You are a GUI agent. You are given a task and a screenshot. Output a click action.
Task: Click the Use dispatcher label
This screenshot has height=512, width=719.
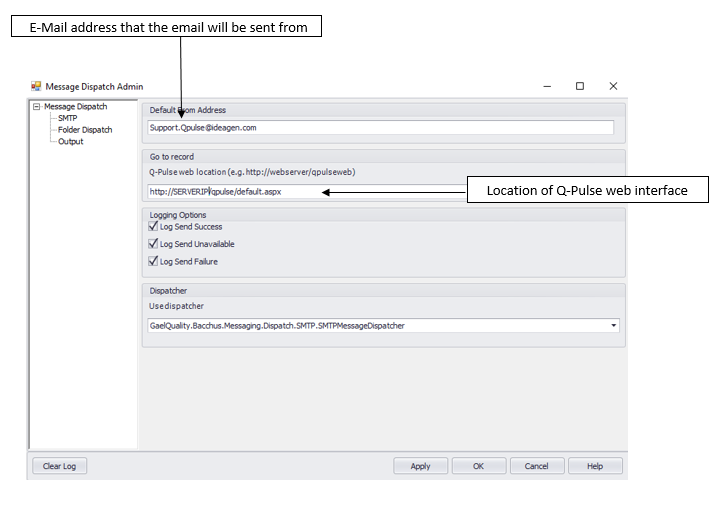(x=176, y=306)
